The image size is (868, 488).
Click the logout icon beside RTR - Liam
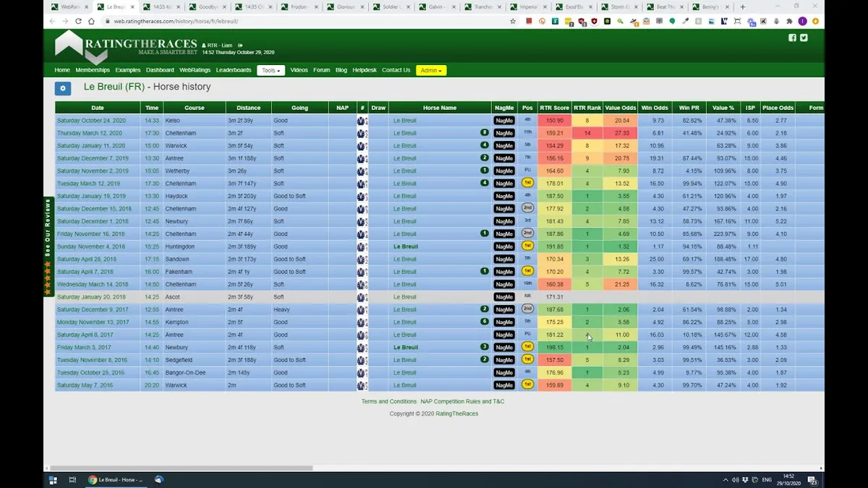tap(240, 46)
